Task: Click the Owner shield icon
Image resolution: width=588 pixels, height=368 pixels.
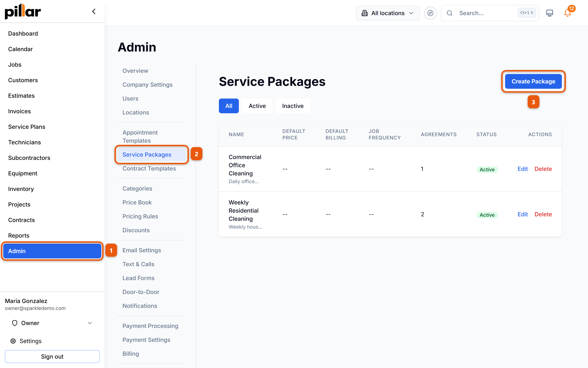Action: pos(14,323)
